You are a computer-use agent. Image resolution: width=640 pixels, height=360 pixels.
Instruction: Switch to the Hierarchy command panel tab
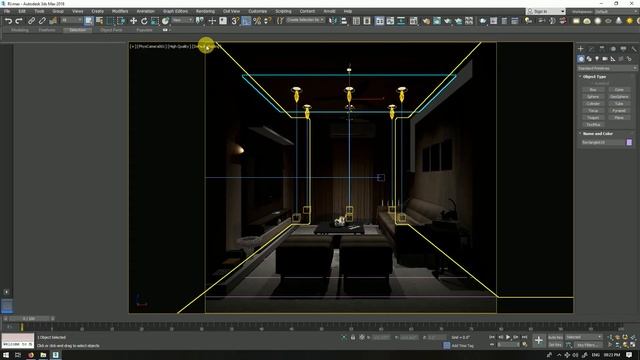point(602,49)
